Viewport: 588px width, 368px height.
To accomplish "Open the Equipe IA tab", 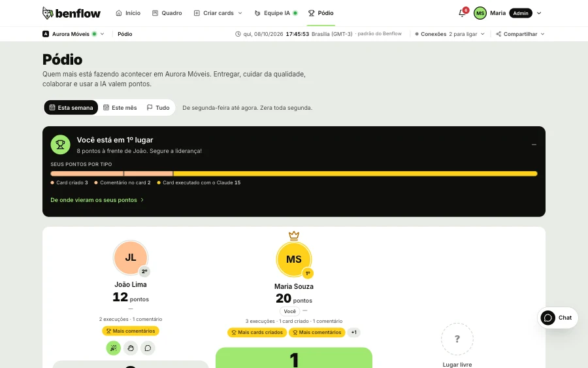I will click(x=276, y=13).
